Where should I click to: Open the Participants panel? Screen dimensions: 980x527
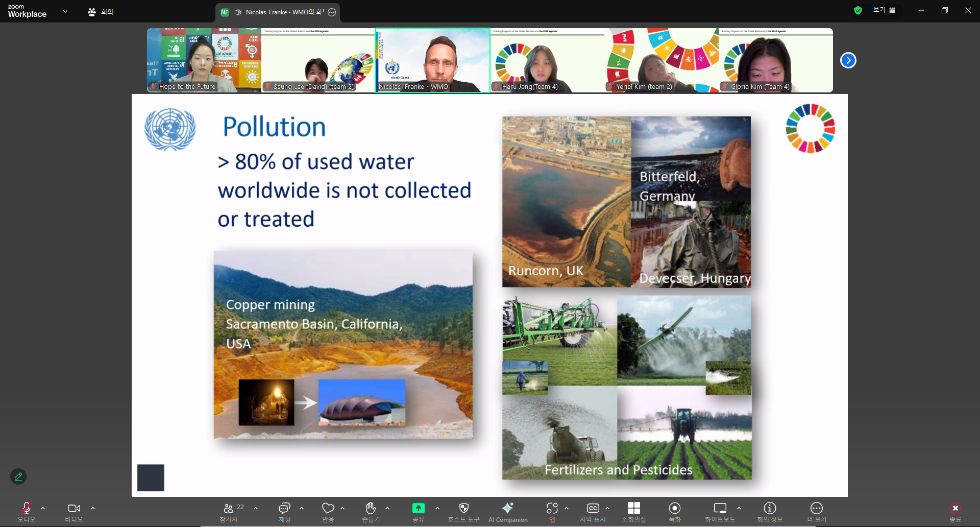click(x=229, y=512)
